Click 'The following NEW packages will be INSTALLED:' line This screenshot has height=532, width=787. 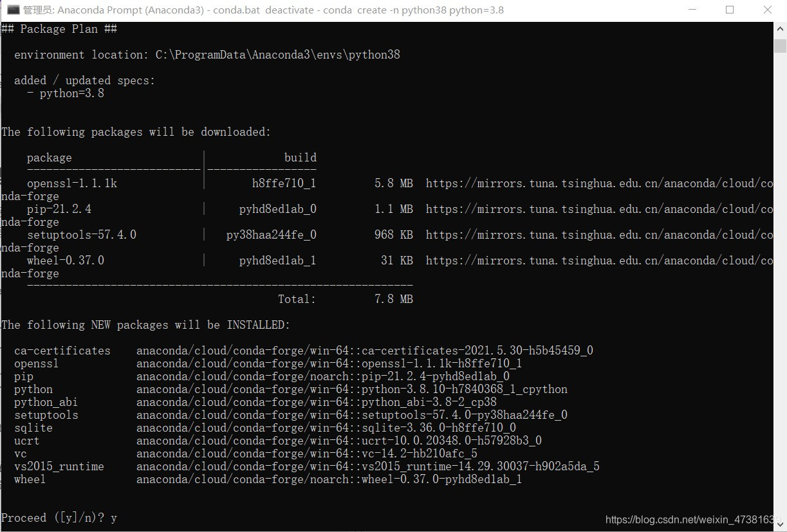click(146, 325)
